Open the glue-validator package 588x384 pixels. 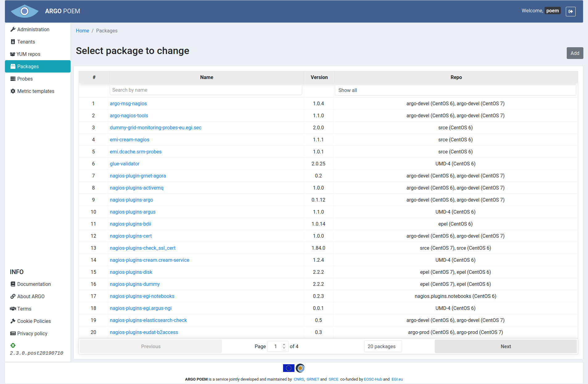[x=125, y=164]
